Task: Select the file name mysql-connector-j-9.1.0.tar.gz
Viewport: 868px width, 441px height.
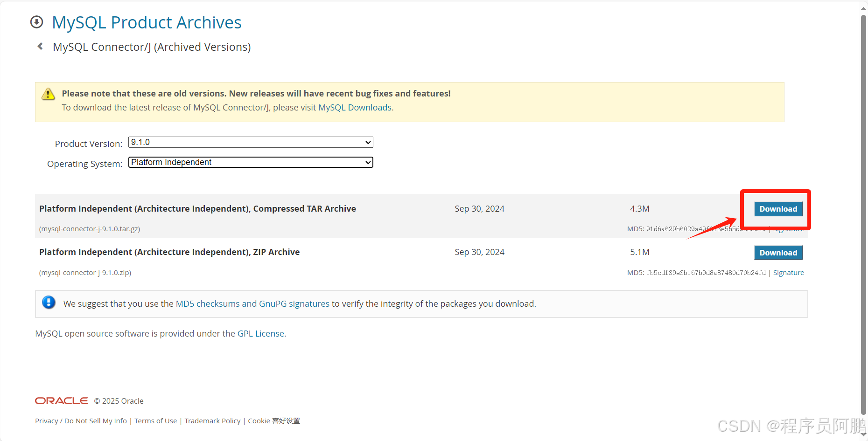Action: click(90, 229)
